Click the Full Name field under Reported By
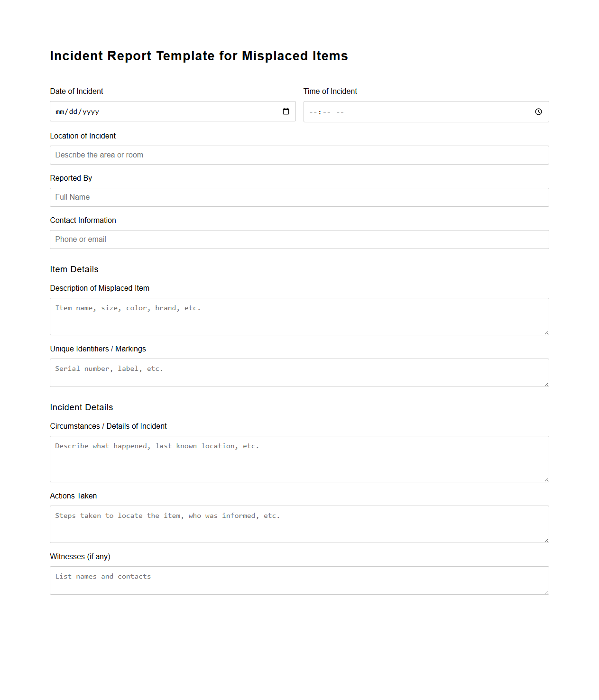Image resolution: width=599 pixels, height=700 pixels. (x=299, y=197)
